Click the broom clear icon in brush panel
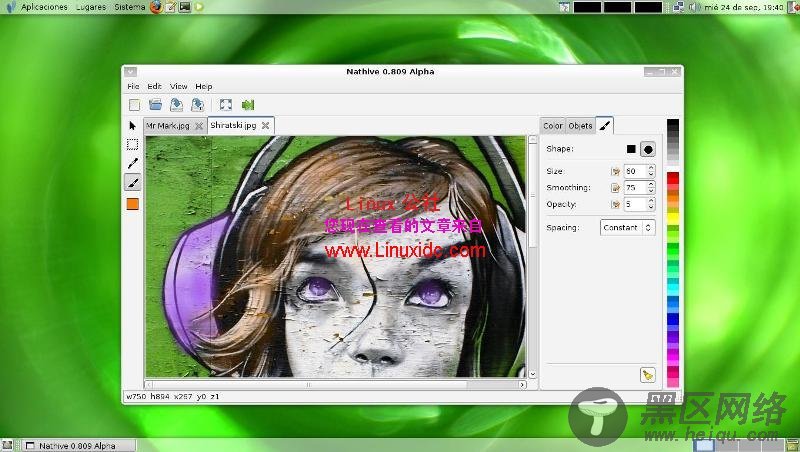 tap(647, 375)
